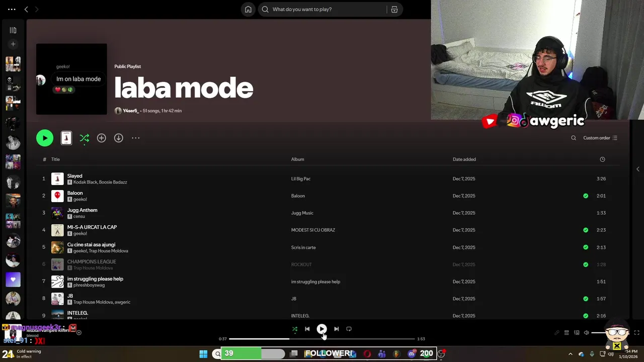Sort by the Title column header
The width and height of the screenshot is (644, 362).
[x=55, y=159]
